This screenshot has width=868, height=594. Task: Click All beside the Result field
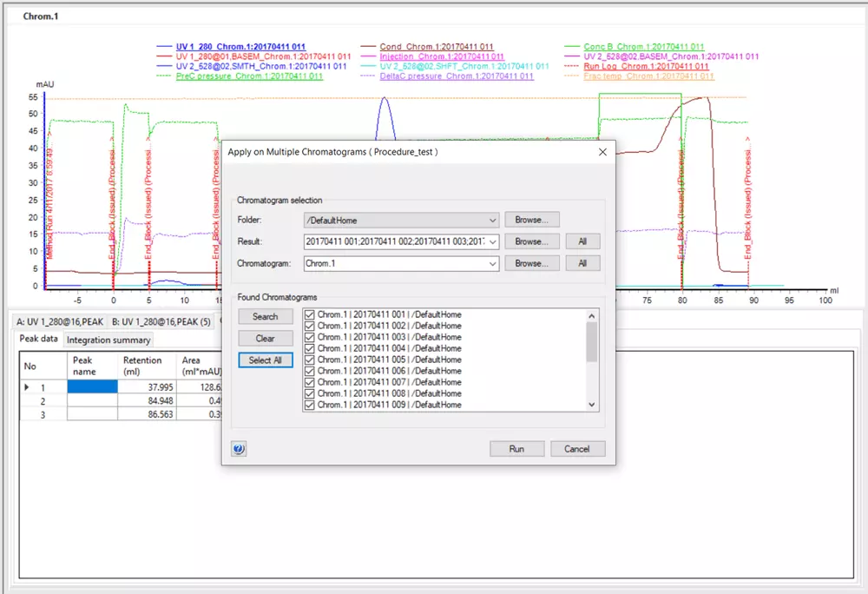coord(582,241)
